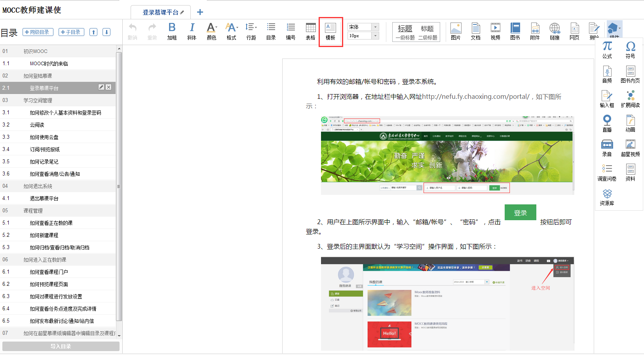The image size is (644, 355).
Task: Toggle the 编号 numbered list
Action: tap(291, 31)
